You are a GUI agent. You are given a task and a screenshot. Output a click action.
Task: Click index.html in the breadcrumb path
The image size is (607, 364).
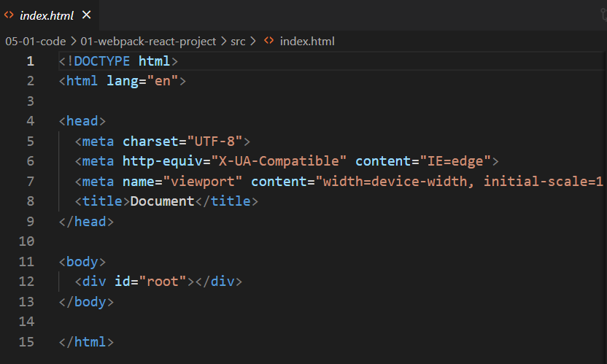[x=306, y=42]
